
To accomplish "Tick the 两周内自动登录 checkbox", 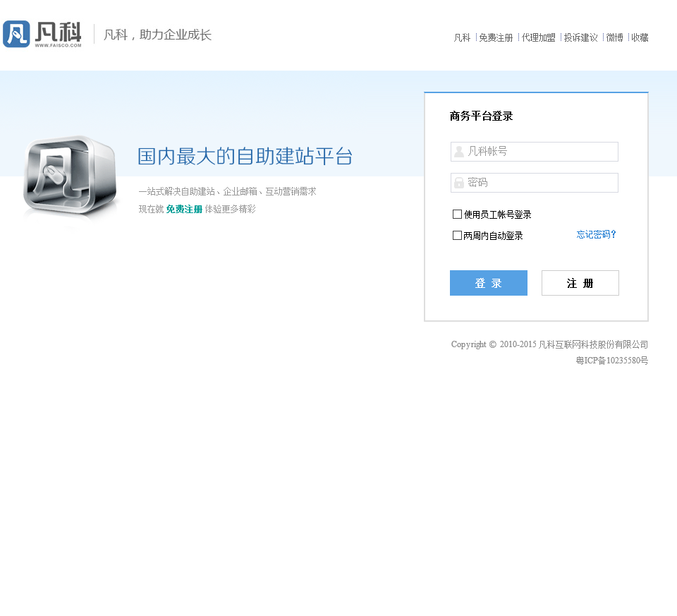I will click(x=457, y=236).
